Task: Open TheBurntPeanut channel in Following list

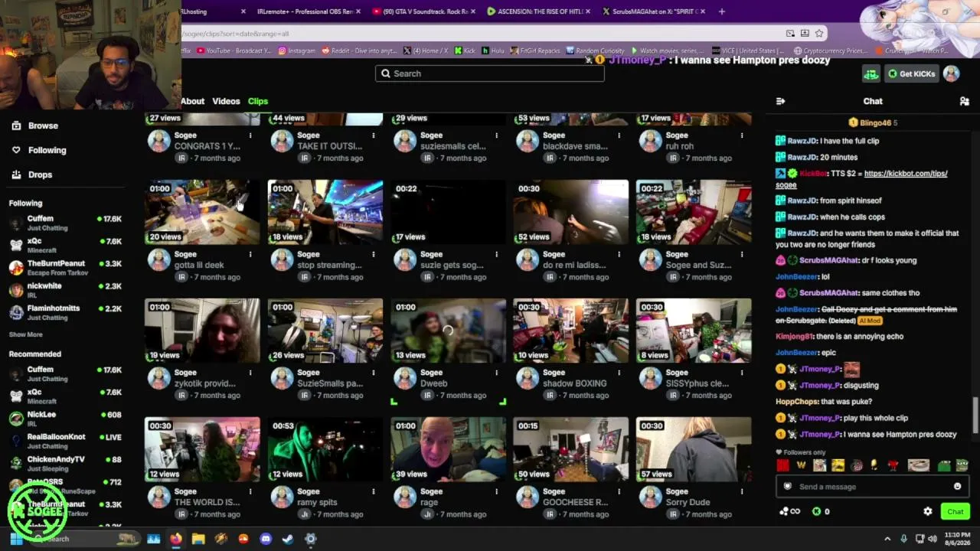Action: [x=65, y=268]
